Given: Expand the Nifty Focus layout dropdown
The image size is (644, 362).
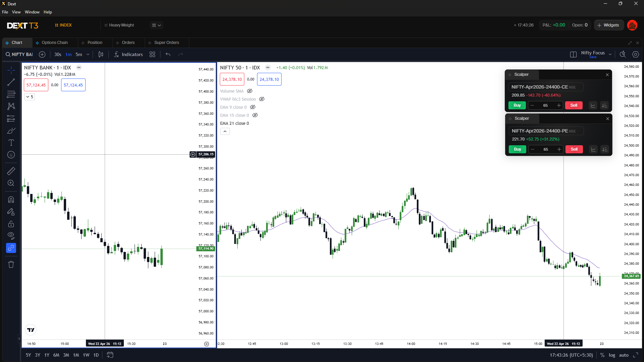Looking at the screenshot, I should [610, 54].
